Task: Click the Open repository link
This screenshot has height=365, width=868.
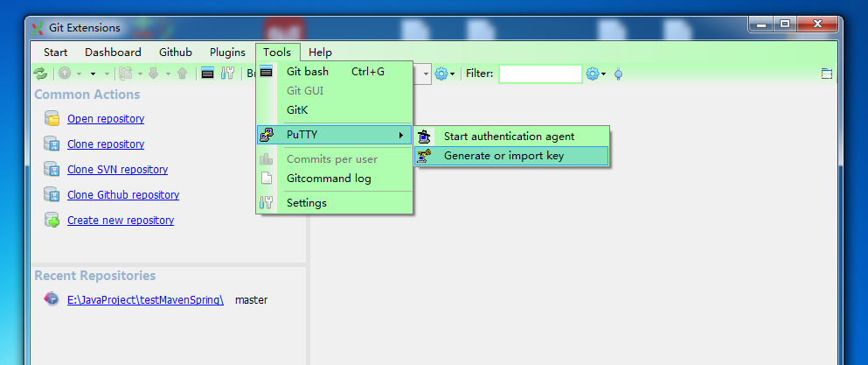Action: click(106, 119)
